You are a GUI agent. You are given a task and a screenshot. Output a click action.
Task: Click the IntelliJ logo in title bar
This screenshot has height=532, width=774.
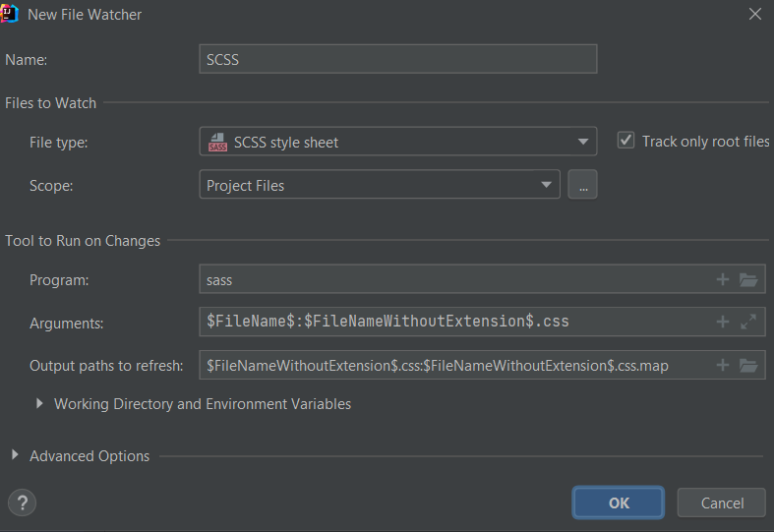coord(9,14)
